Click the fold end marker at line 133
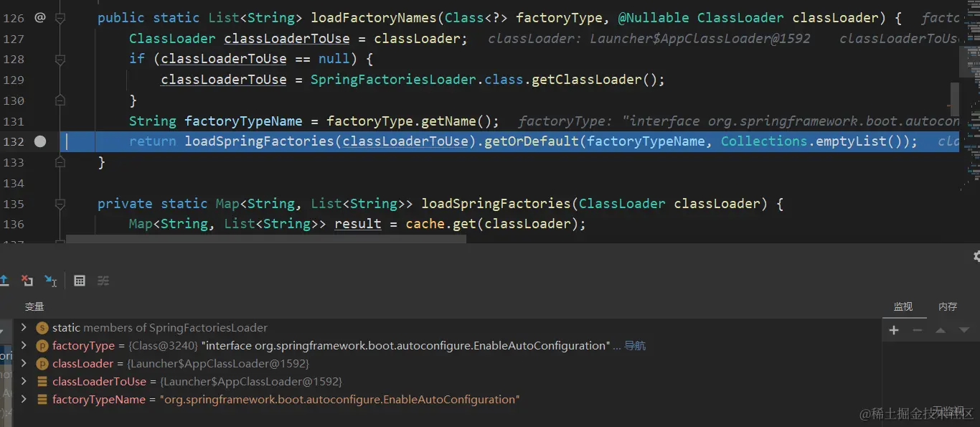980x427 pixels. pyautogui.click(x=60, y=162)
